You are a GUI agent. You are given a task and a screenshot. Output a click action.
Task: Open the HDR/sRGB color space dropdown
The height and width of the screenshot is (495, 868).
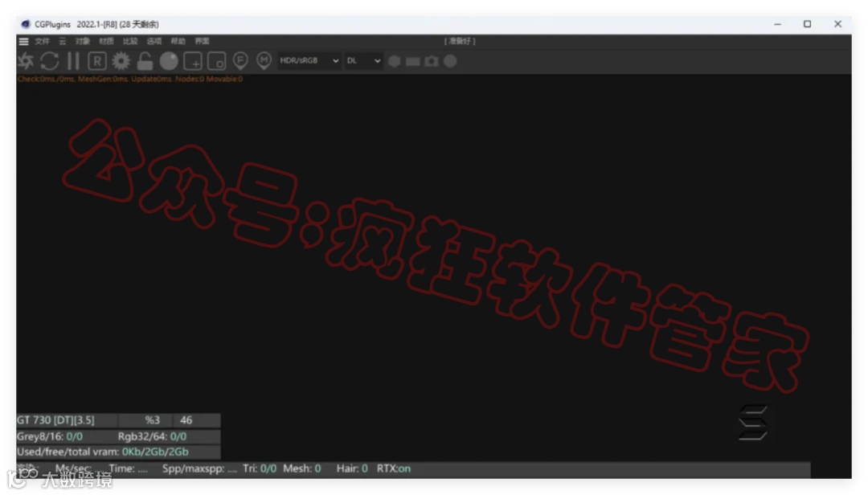click(x=309, y=61)
